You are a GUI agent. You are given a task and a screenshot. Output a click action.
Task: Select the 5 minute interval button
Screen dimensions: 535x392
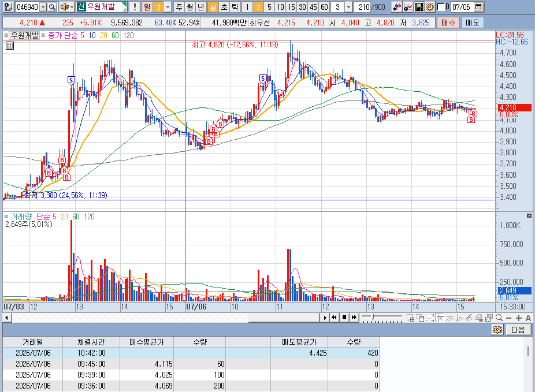coord(270,7)
